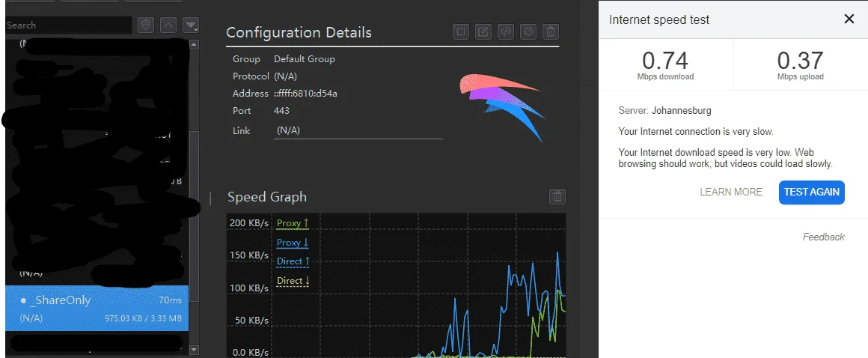Click the Feedback link in speed test
The image size is (868, 358).
click(824, 237)
